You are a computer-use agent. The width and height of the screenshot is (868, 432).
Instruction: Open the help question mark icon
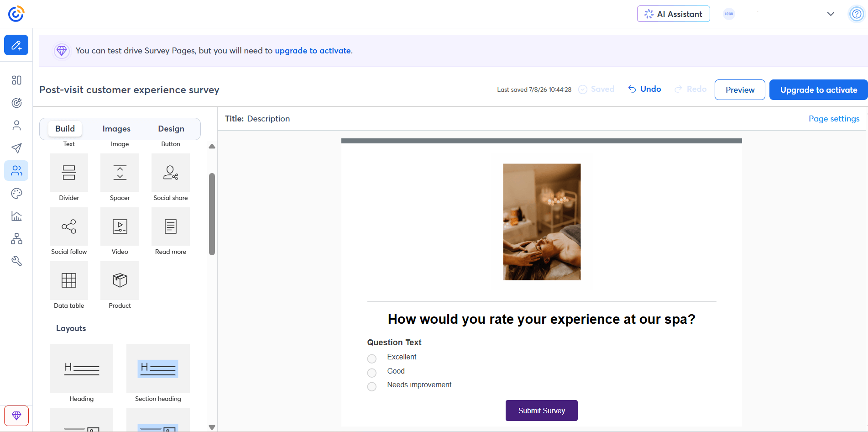pyautogui.click(x=857, y=14)
